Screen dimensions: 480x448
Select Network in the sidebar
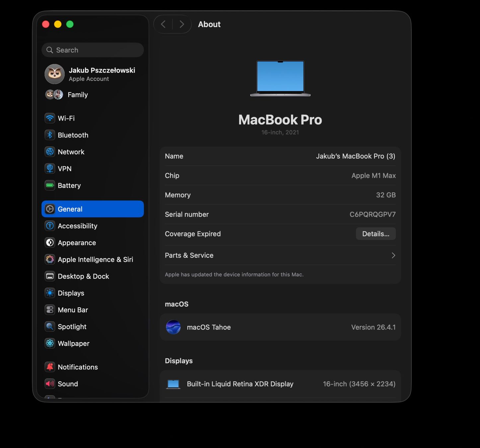coord(93,152)
